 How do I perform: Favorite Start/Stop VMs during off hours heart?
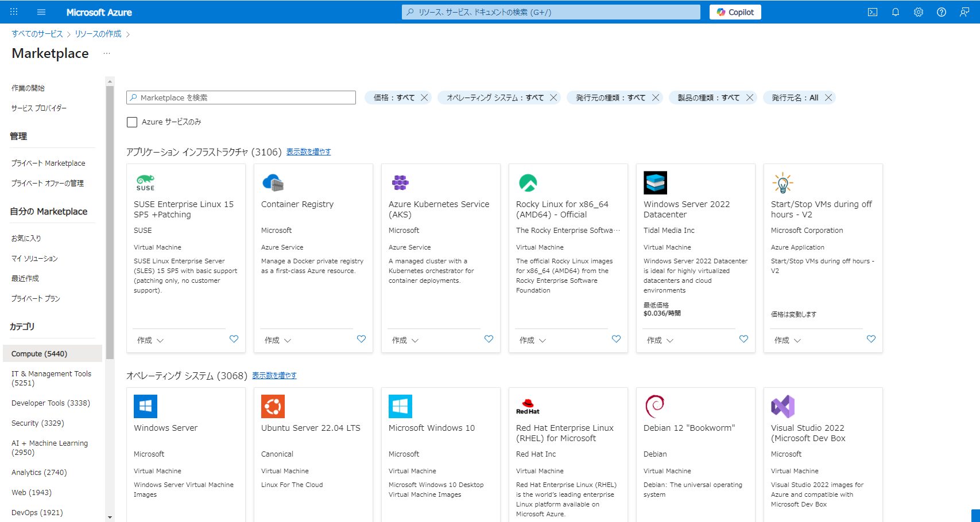tap(871, 339)
